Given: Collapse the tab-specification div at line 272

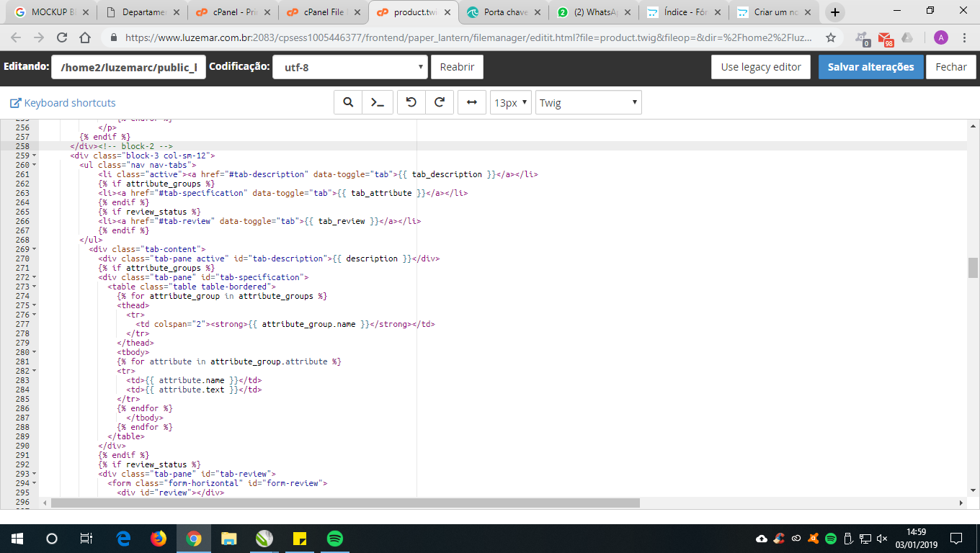Looking at the screenshot, I should [x=35, y=277].
